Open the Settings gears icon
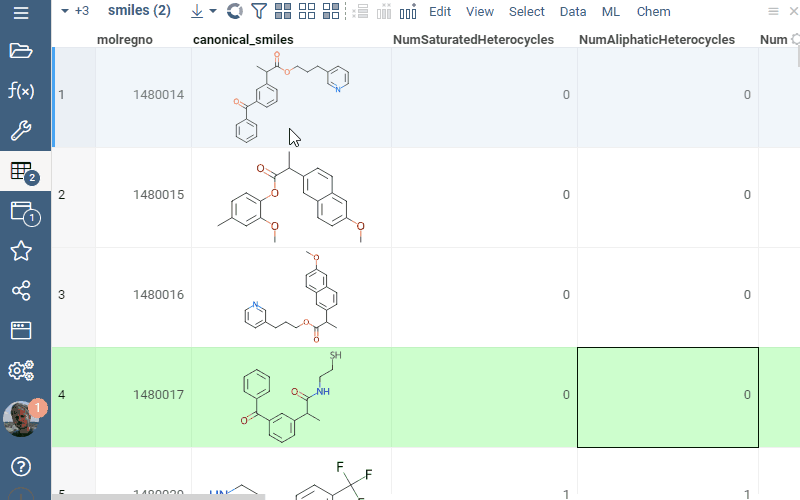 pyautogui.click(x=21, y=371)
